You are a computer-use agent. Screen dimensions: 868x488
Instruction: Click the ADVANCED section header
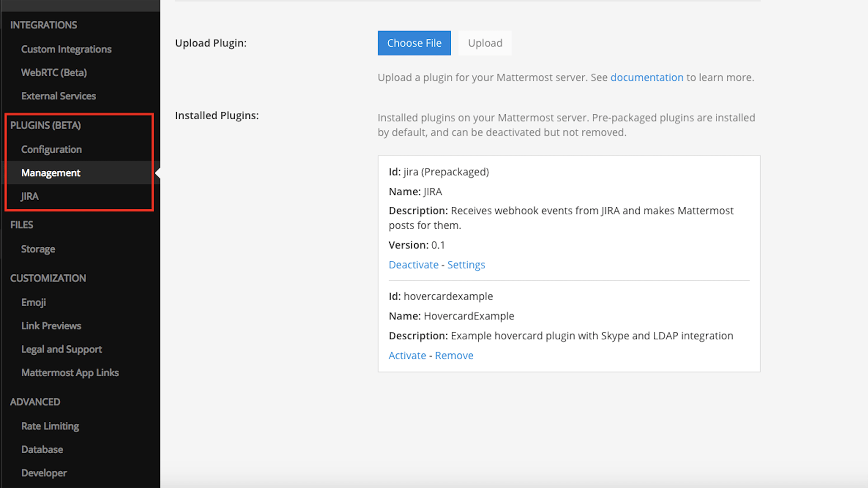point(35,402)
